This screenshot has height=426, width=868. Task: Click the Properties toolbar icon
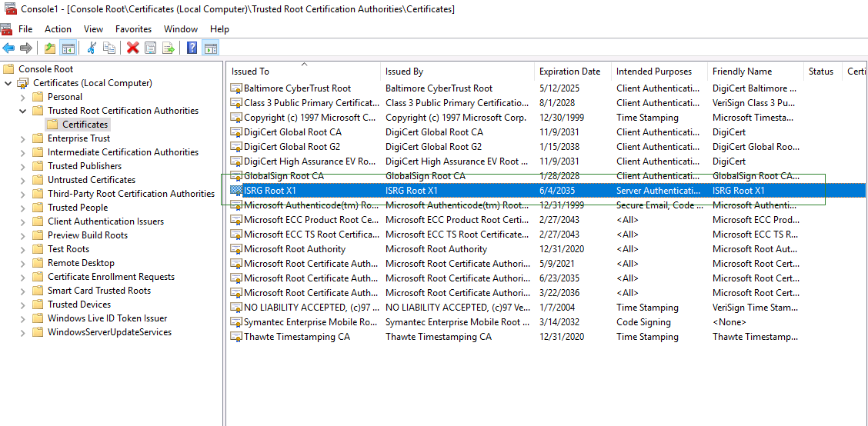[x=150, y=48]
